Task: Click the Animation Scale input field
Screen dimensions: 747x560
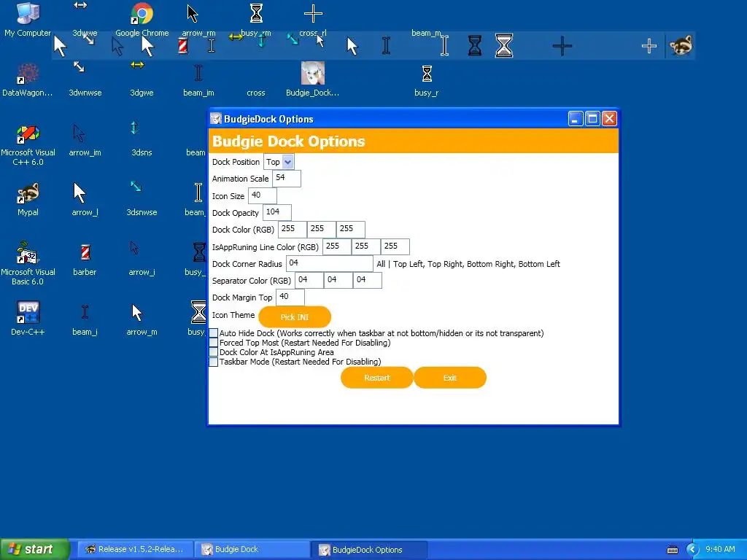Action: pos(287,179)
